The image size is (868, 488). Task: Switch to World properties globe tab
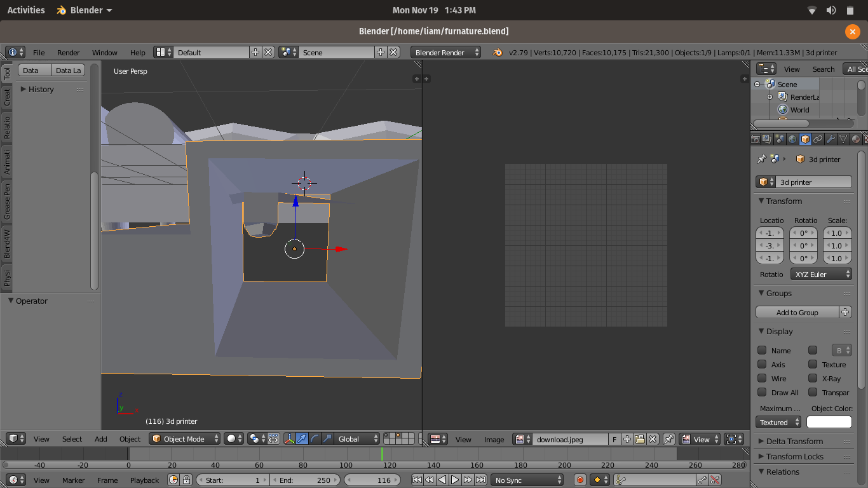pos(792,139)
